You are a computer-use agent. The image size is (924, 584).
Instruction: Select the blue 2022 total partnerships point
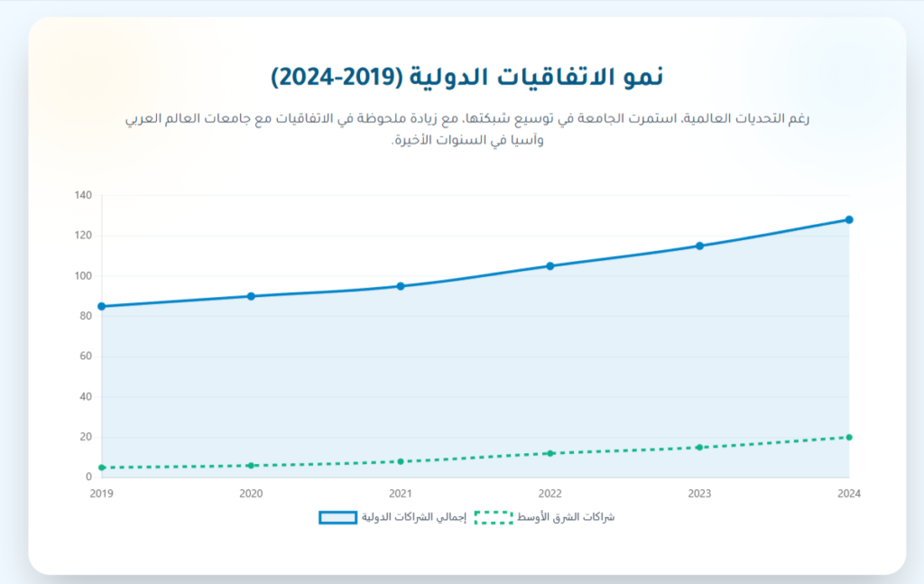[x=550, y=266]
